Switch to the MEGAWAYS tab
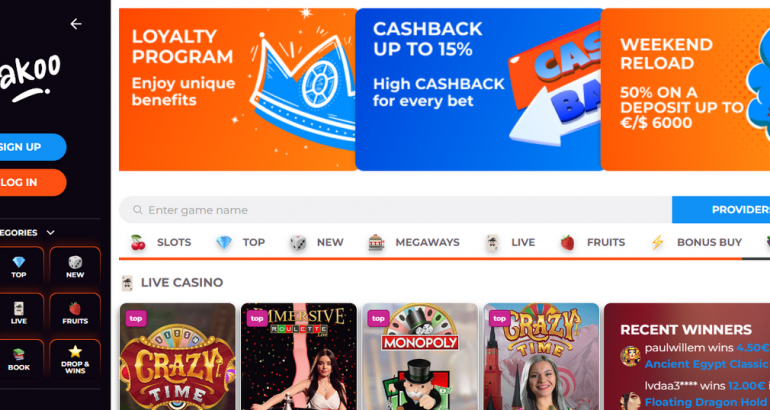 point(414,242)
